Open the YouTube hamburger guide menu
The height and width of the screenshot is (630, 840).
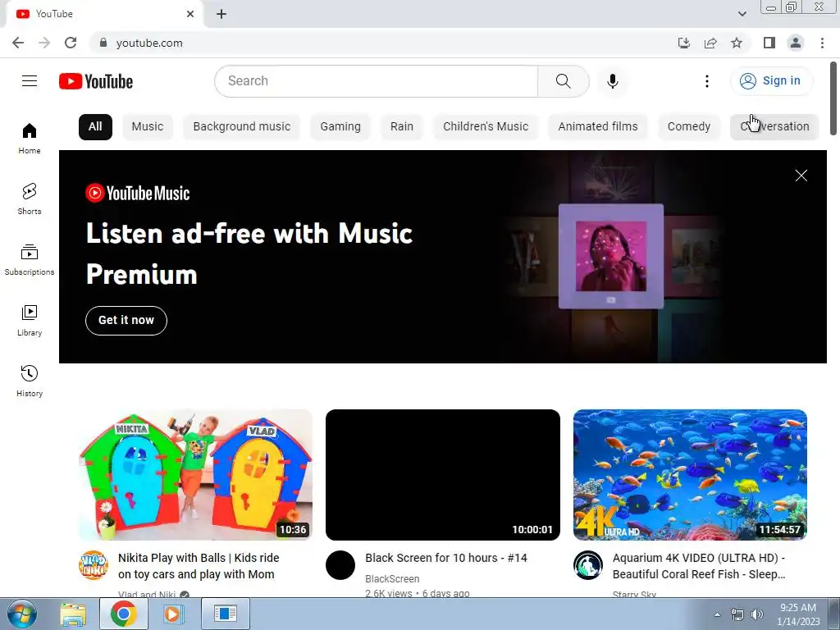pos(30,81)
